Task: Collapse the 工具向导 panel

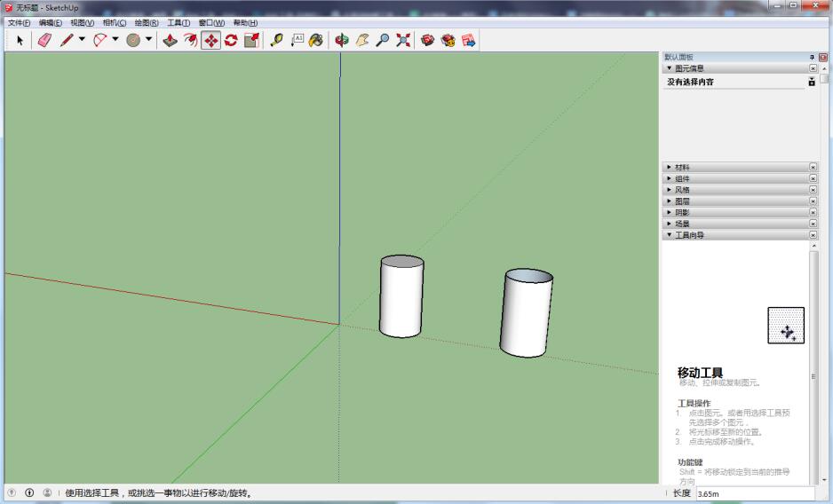Action: [689, 236]
